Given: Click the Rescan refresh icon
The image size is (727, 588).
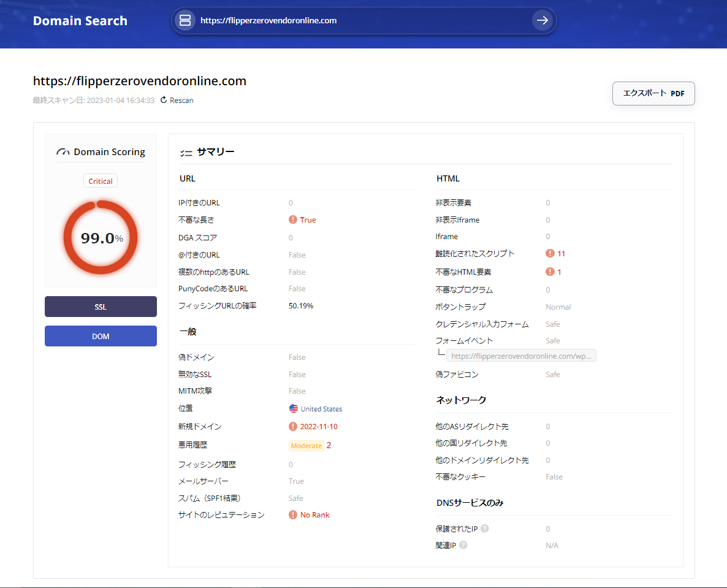Looking at the screenshot, I should coord(164,100).
